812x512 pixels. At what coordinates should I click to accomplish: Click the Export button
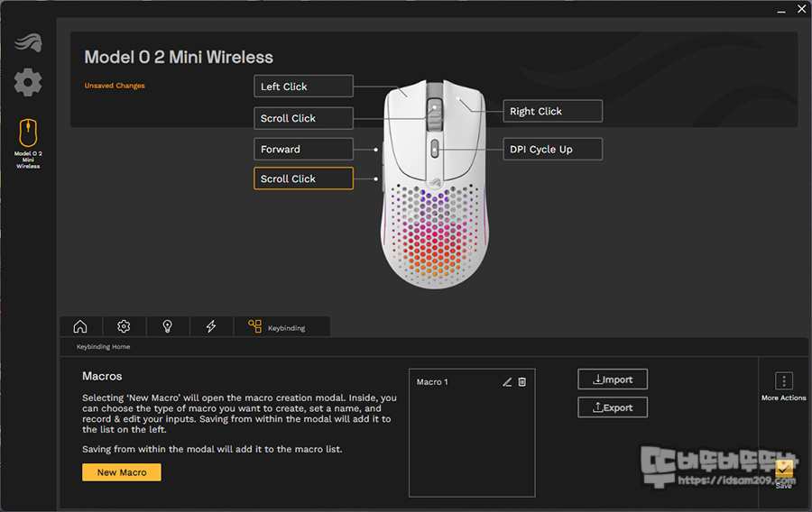(613, 407)
